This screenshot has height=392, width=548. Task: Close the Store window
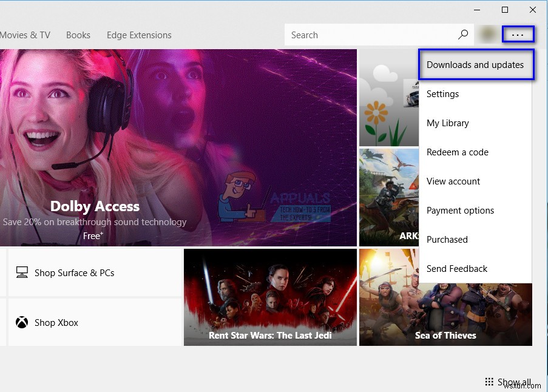tap(533, 10)
